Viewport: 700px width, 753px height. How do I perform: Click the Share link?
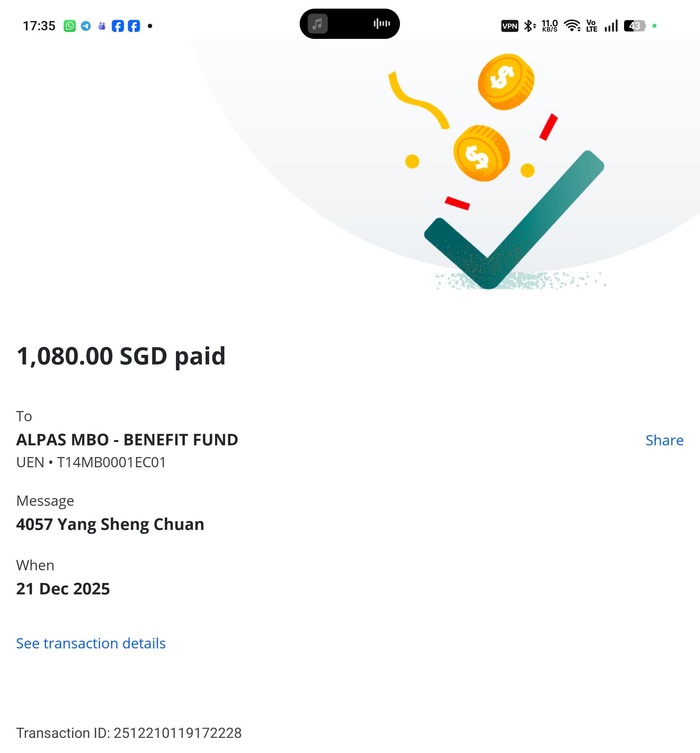665,440
